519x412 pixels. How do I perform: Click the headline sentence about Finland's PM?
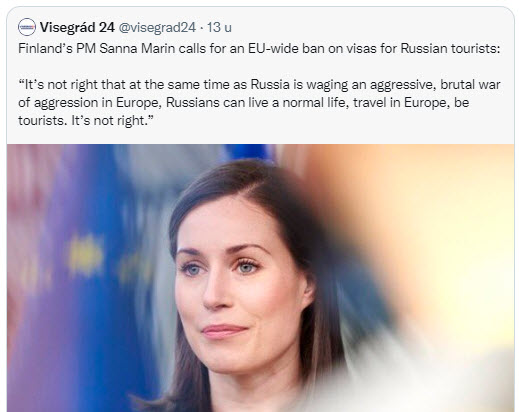(x=259, y=49)
